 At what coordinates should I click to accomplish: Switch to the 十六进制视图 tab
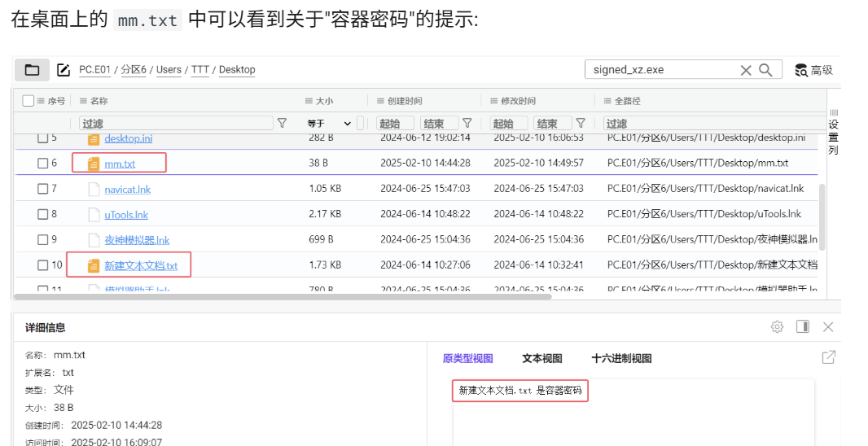click(x=620, y=358)
